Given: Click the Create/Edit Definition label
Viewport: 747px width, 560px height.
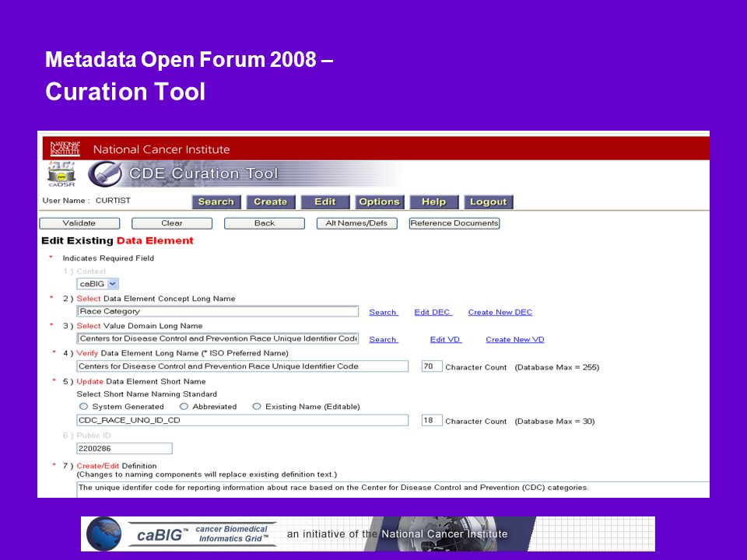Looking at the screenshot, I should tap(117, 466).
